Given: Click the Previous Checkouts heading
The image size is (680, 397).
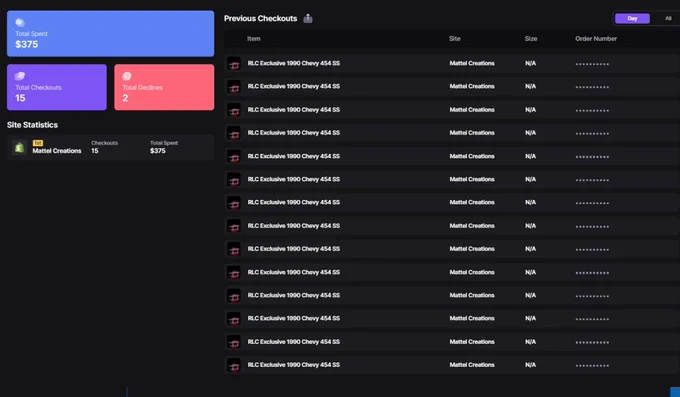Looking at the screenshot, I should point(260,19).
